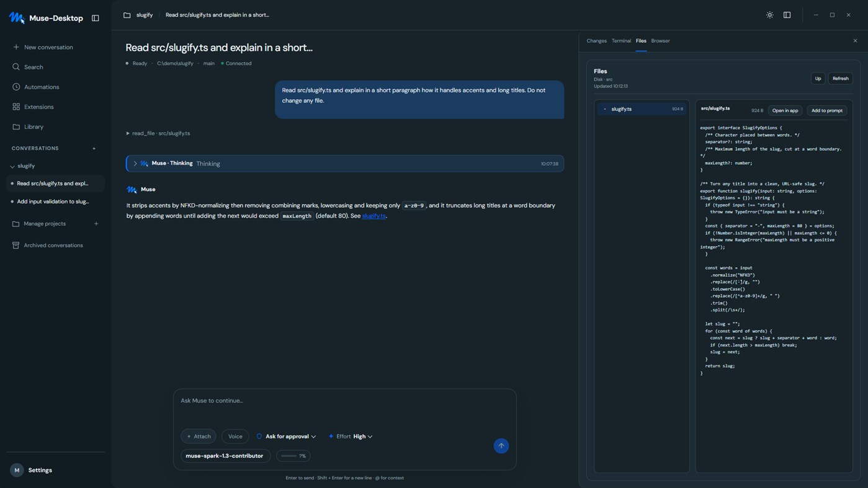
Task: Open the Effort High dropdown
Action: point(351,437)
